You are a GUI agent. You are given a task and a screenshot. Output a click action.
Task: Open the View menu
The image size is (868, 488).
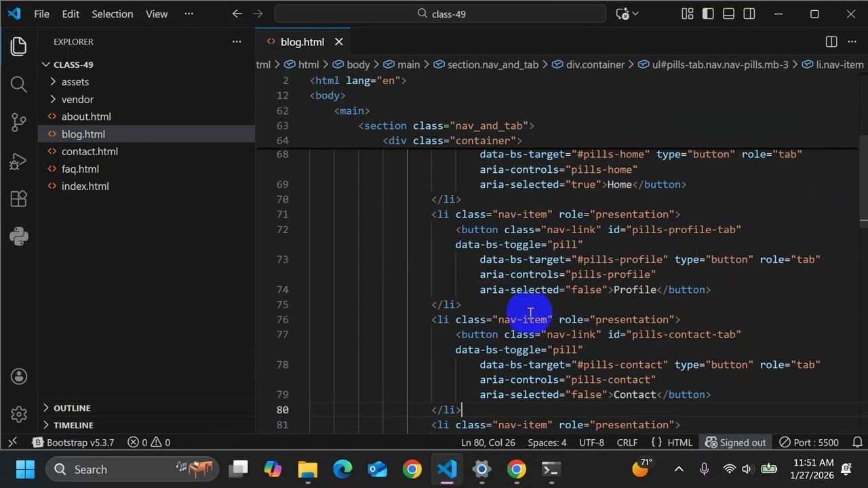tap(157, 14)
